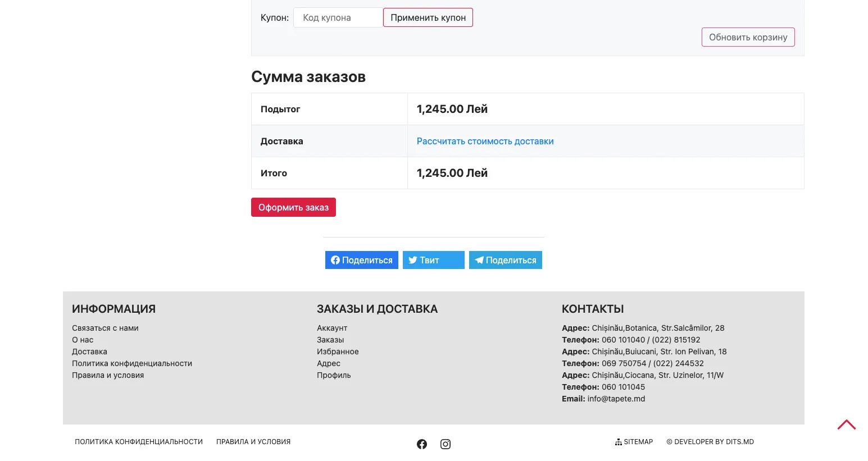Open Профиль footer link
The height and width of the screenshot is (461, 868).
pyautogui.click(x=334, y=375)
